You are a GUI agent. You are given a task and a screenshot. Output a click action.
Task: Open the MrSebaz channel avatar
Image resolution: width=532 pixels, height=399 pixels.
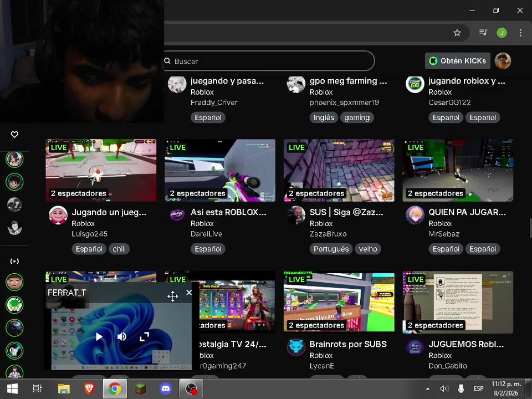click(x=415, y=215)
